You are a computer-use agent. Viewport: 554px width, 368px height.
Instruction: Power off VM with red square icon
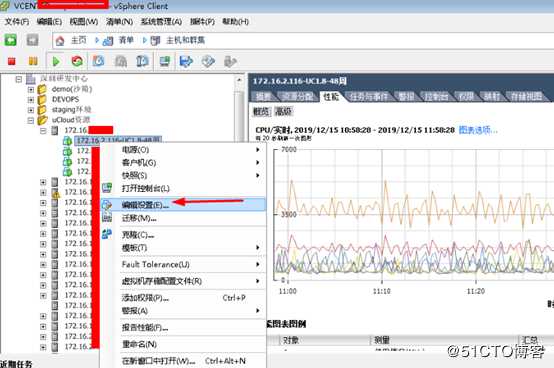[12, 61]
